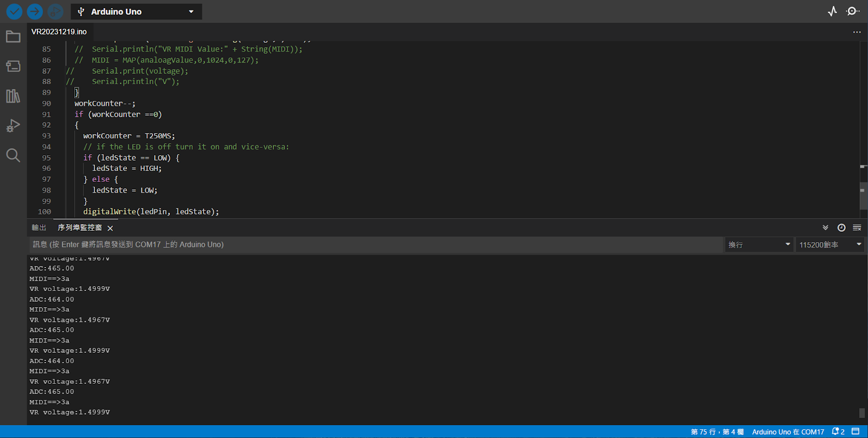
Task: Open the Arduino Uno board selector dropdown
Action: [x=136, y=11]
